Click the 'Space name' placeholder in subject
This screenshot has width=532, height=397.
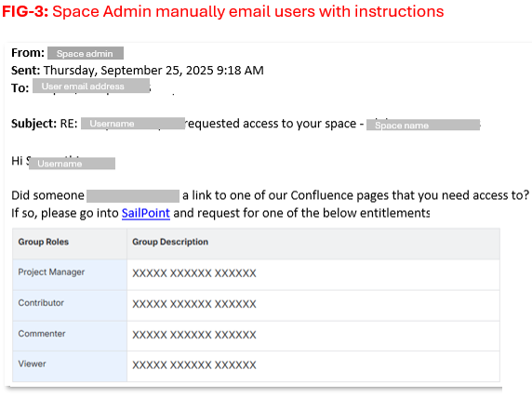tap(423, 125)
